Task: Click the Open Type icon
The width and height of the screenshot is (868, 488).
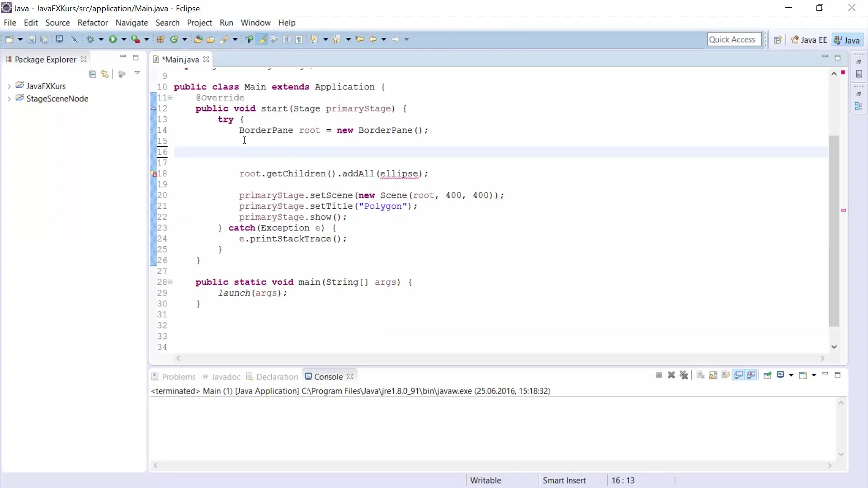Action: (198, 39)
